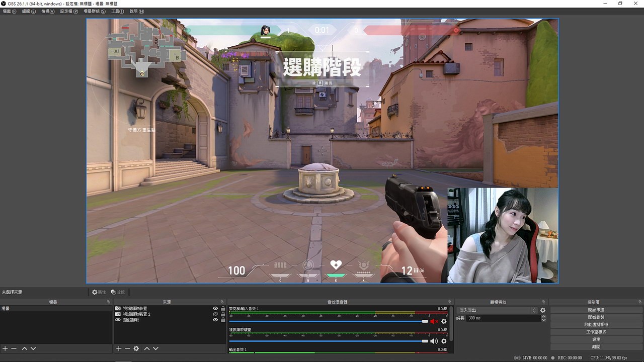644x362 pixels.
Task: Click the camera icon of the 視訊擷取裝置 source
Action: tap(118, 308)
